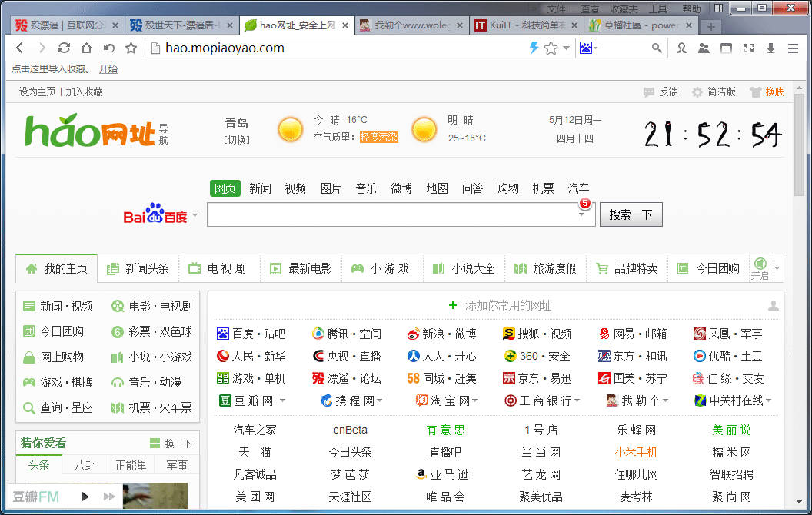Open the three-line browser main menu
Viewport: 812px width, 515px height.
(793, 48)
